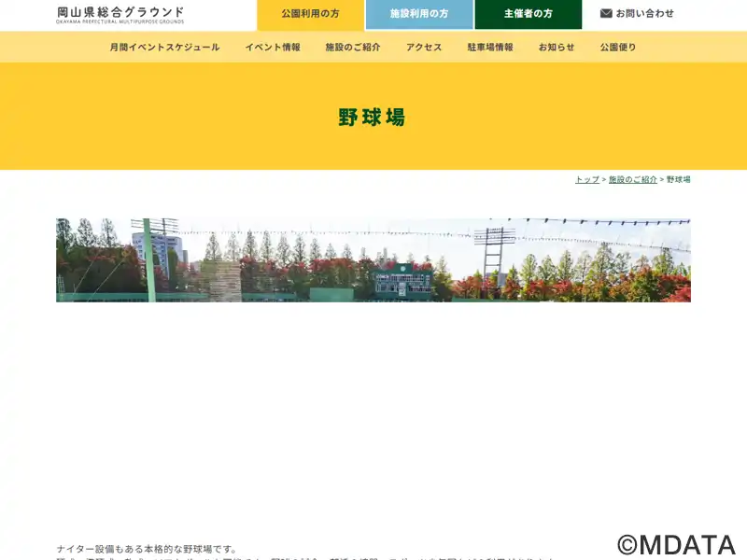Screen dimensions: 747x560
Task: Click the baseball stadium banner photo
Action: (x=373, y=260)
